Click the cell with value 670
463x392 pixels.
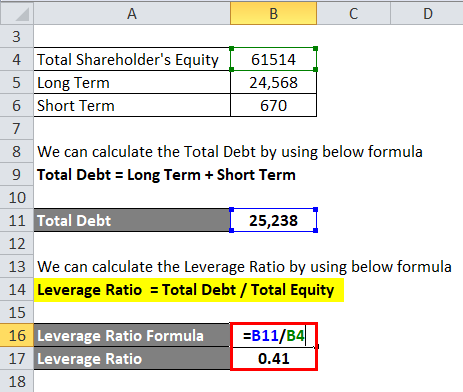[x=273, y=105]
